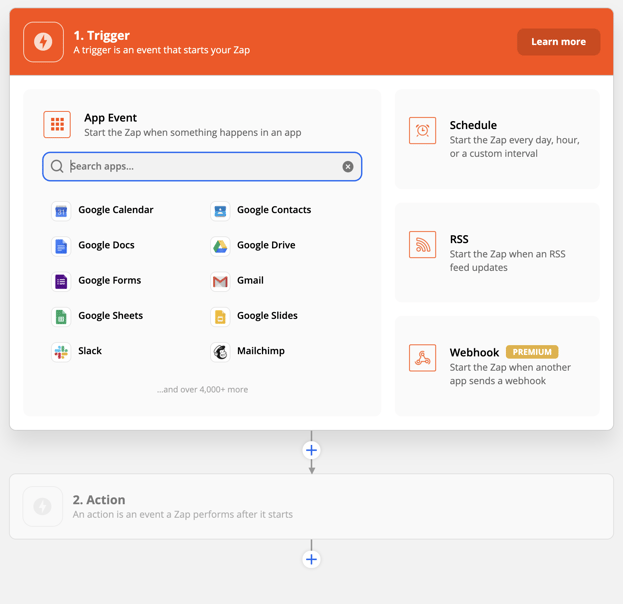Select the Webhook trigger title
This screenshot has height=604, width=623.
pyautogui.click(x=474, y=352)
